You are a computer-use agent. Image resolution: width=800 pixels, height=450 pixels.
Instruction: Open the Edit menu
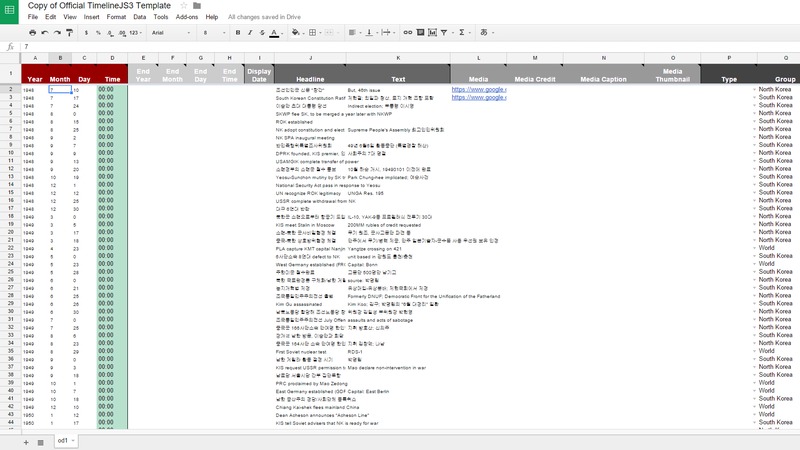(51, 17)
